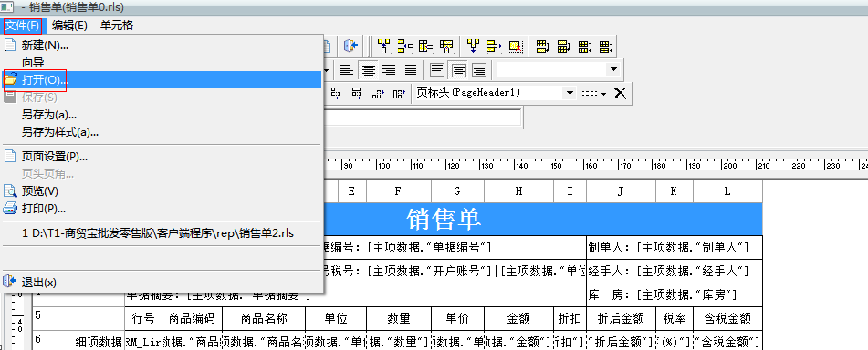
Task: Toggle center horizontal alignment
Action: 368,69
